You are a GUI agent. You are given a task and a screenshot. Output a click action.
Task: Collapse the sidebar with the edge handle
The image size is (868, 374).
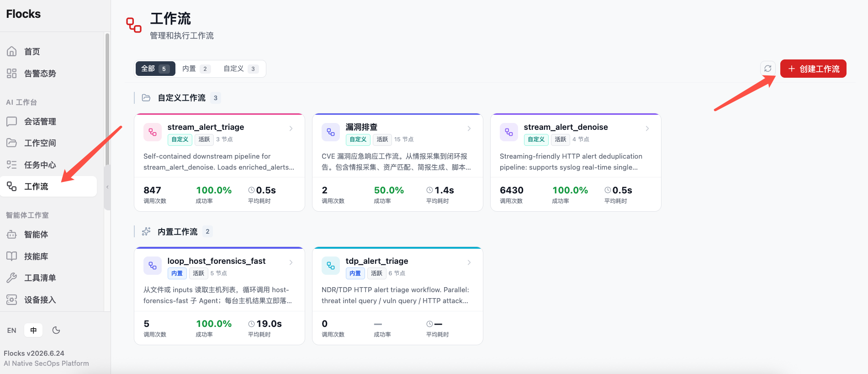(x=107, y=187)
